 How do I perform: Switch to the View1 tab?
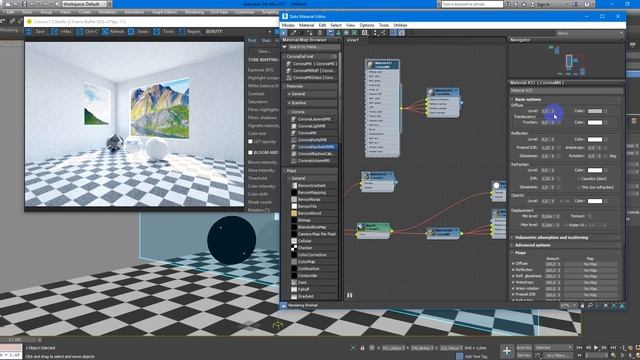pyautogui.click(x=353, y=40)
